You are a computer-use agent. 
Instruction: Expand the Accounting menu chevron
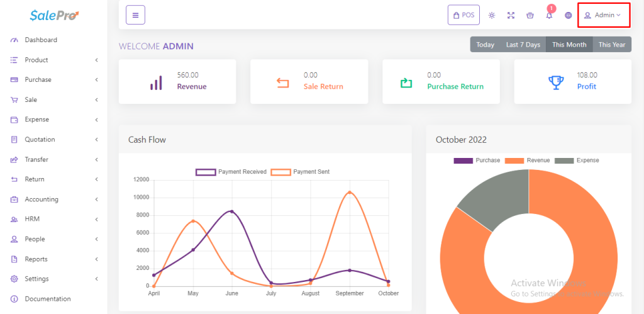(96, 199)
